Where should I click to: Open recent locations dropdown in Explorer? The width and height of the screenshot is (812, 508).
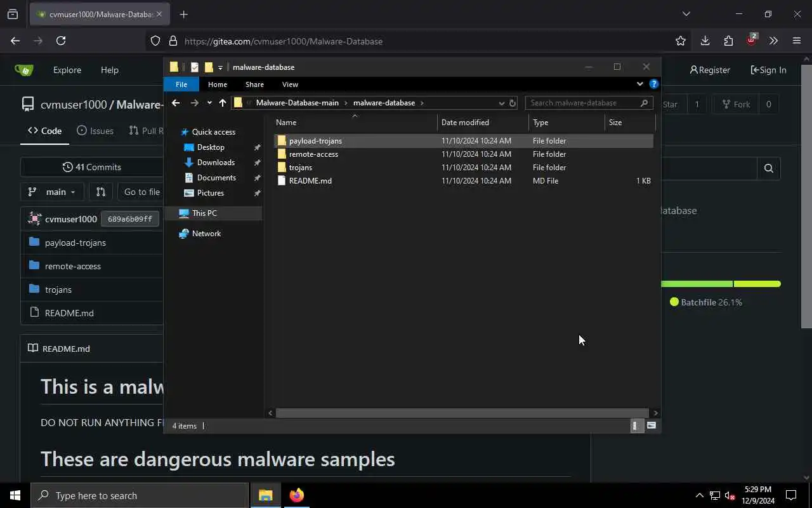[209, 103]
